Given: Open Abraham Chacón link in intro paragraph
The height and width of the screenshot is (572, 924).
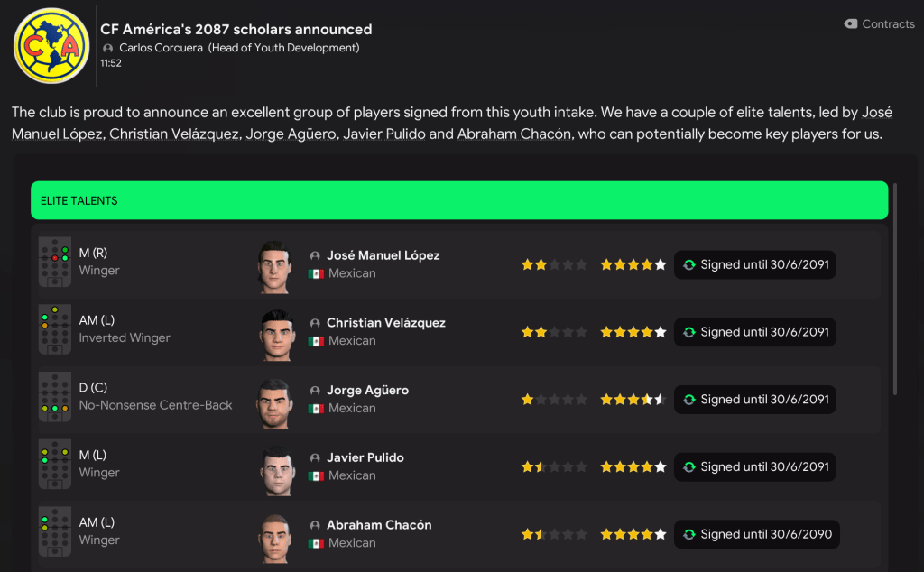Looking at the screenshot, I should (514, 134).
